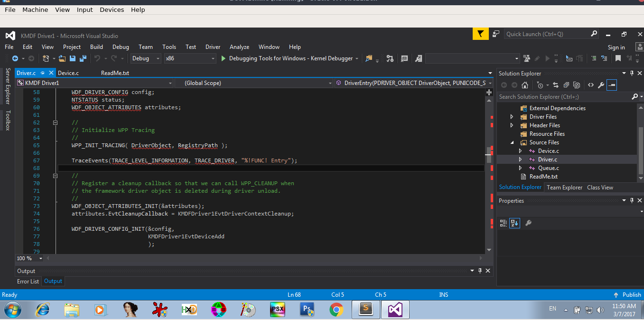Toggle auto-hide pin on Output panel
Screen dimensions: 644x320
(480, 271)
